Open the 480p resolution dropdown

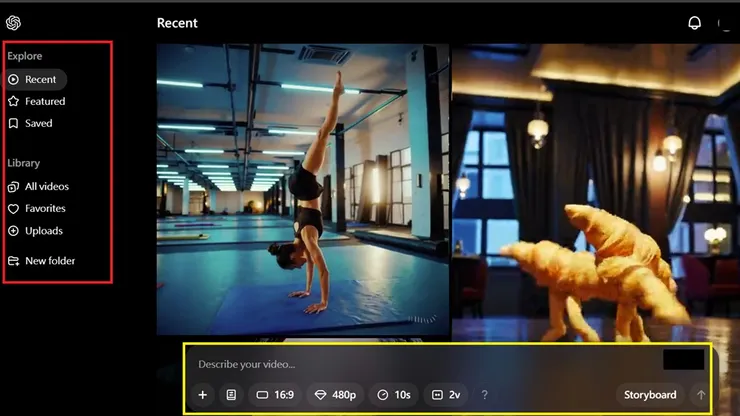click(x=336, y=395)
